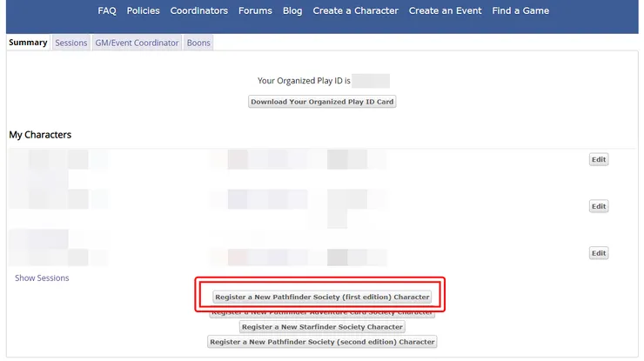Switch to the Boons tab
The height and width of the screenshot is (361, 644).
198,43
